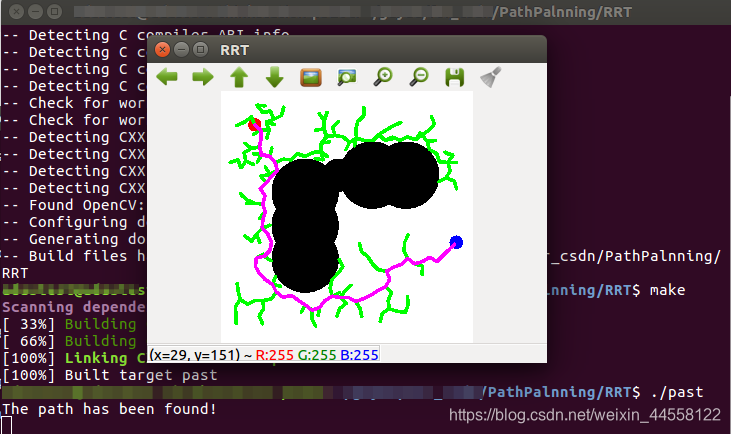Click the R:255 value in status bar
731x434 pixels.
tap(275, 355)
